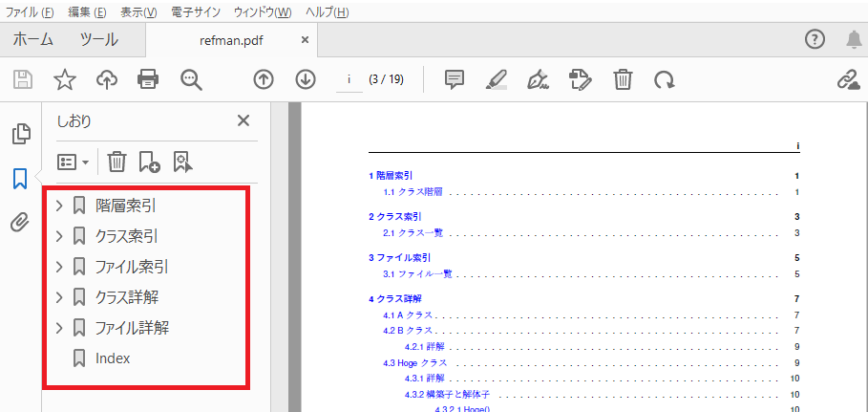
Task: Show page thumbnails panel in sidebar
Action: 20,134
